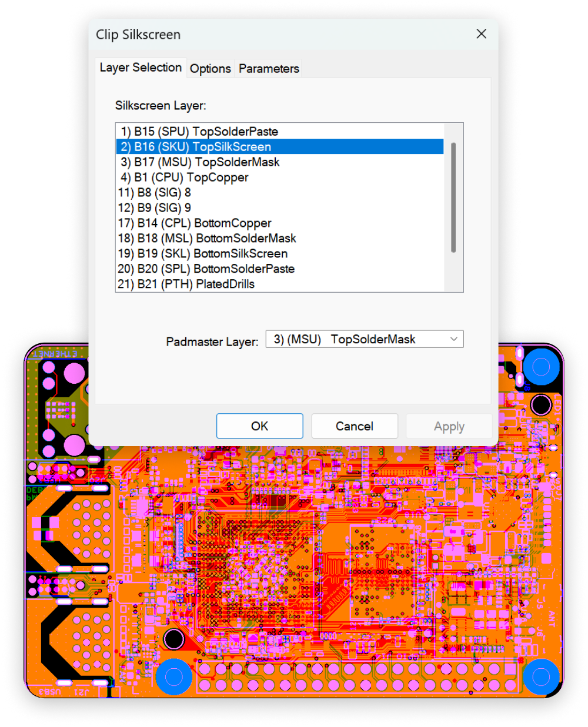Select B21 (PTH) PlatedDrills layer
The image size is (588, 727).
(x=186, y=284)
